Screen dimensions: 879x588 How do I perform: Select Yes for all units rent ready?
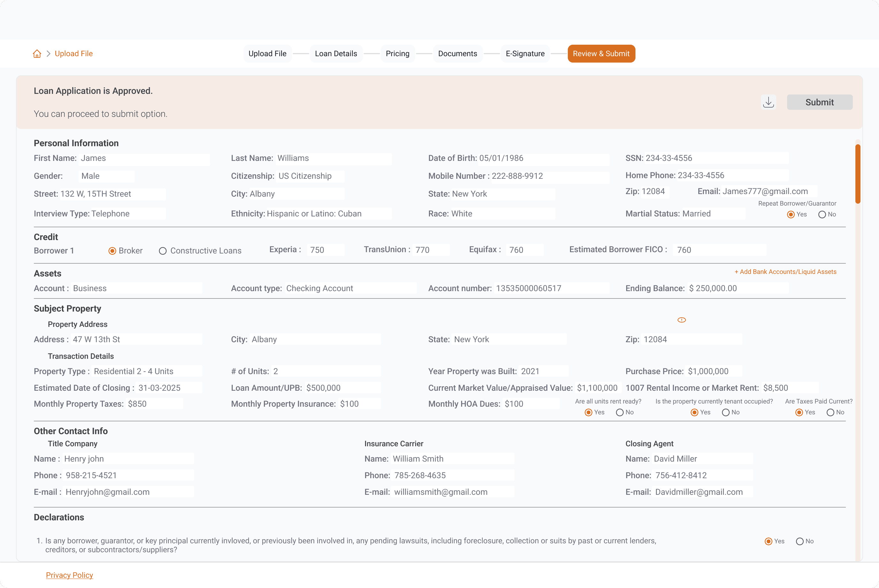coord(588,412)
